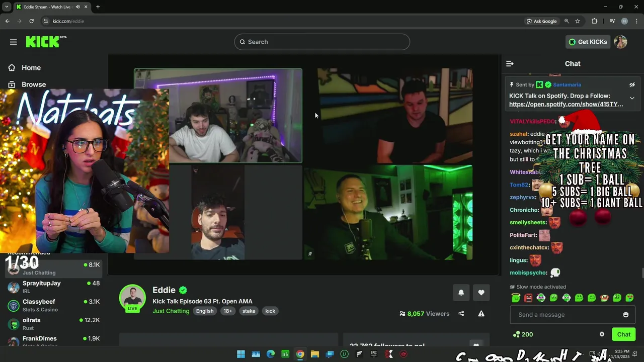The width and height of the screenshot is (644, 362).
Task: Expand the pinned message chevron
Action: coord(632,98)
